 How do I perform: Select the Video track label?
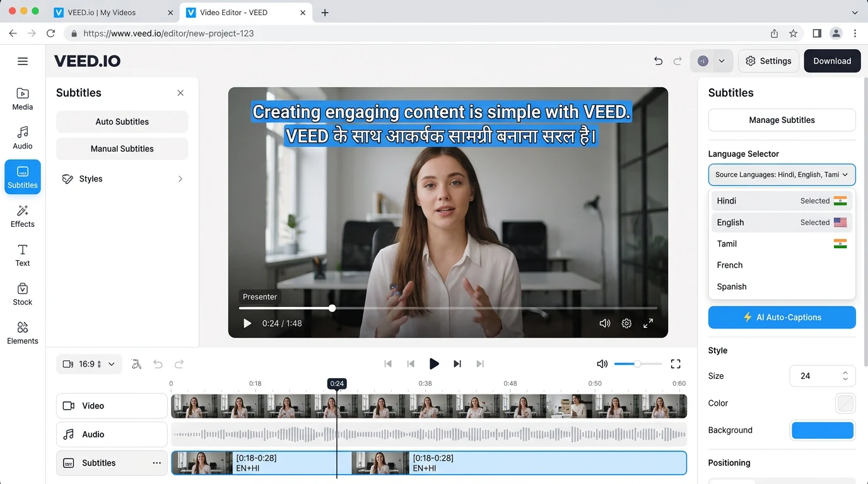point(112,406)
